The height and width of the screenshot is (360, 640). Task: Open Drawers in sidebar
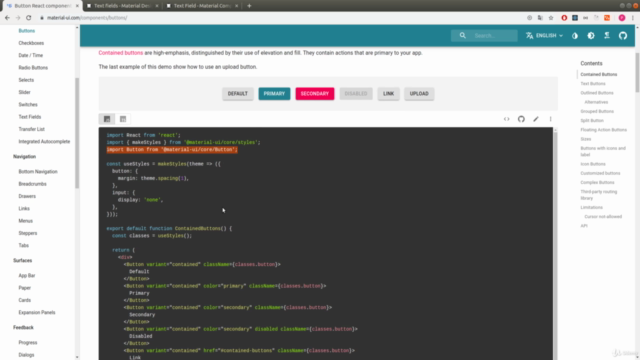[27, 196]
